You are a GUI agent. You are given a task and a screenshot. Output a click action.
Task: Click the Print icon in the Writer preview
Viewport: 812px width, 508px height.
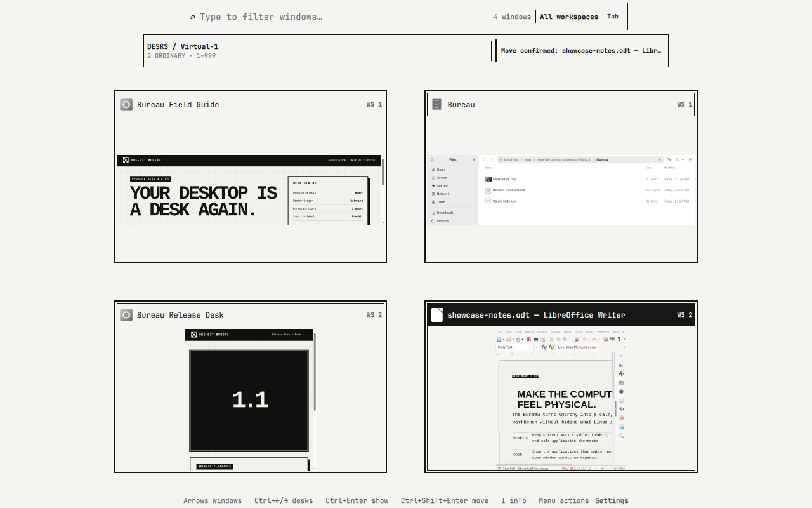(536, 339)
